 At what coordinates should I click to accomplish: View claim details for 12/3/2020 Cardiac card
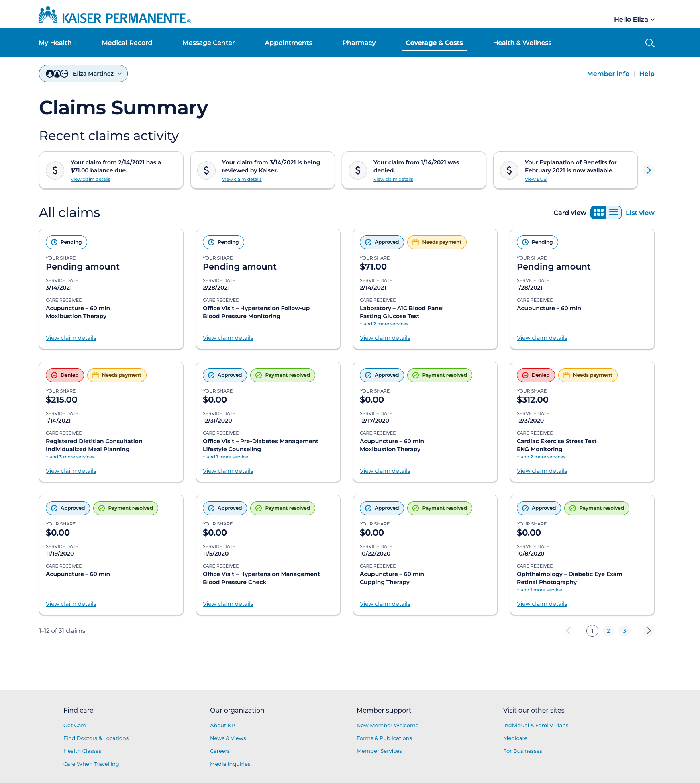tap(542, 471)
